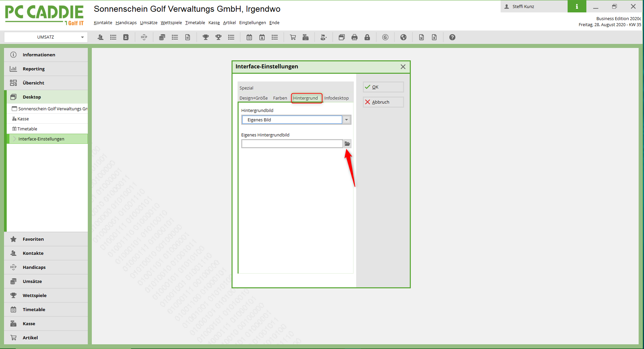Select the Timetable item in Desktop tree
This screenshot has width=644, height=349.
27,129
